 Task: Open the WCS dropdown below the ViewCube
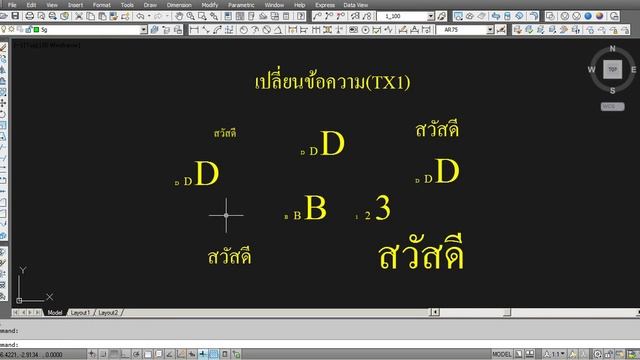click(613, 107)
